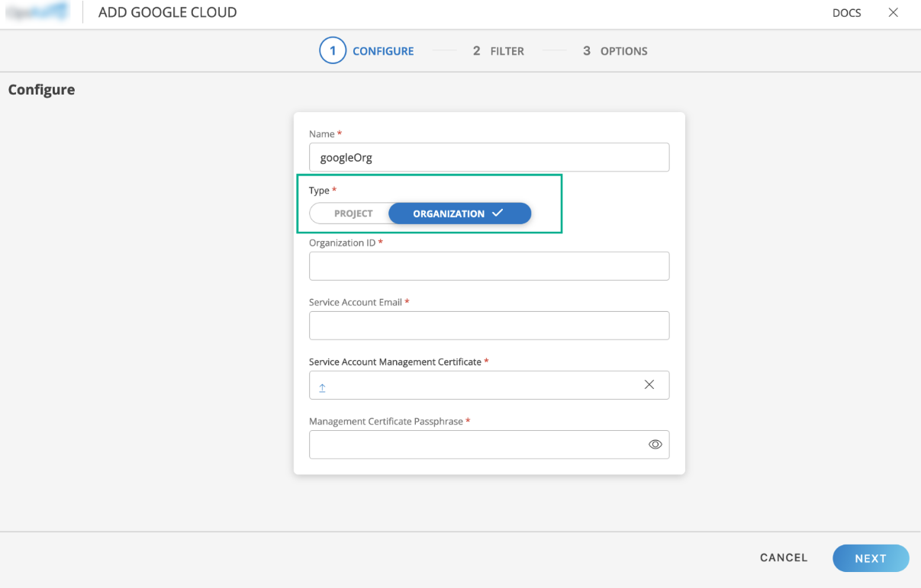Screen dimensions: 921x588
Task: Open the blurred logo in the header
Action: tap(37, 12)
